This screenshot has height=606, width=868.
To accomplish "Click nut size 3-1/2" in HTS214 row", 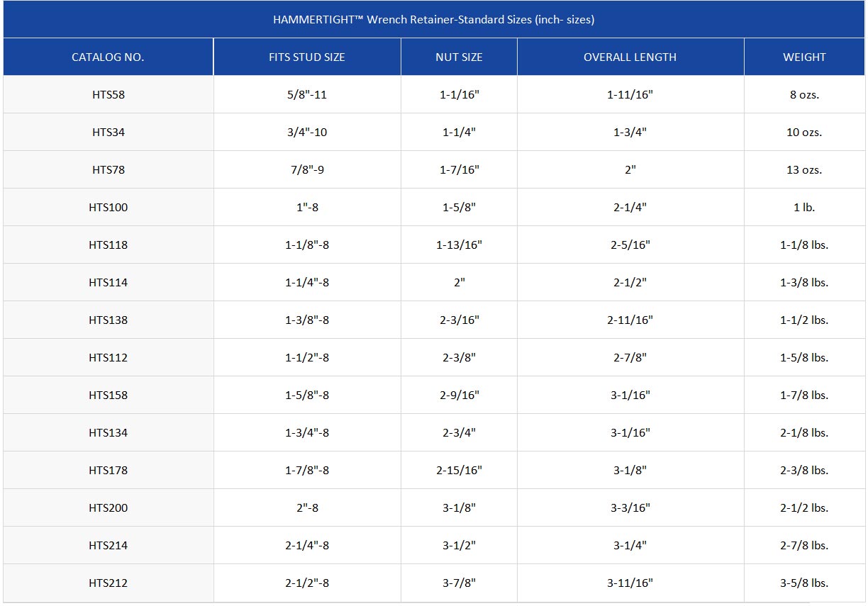I will coord(460,546).
